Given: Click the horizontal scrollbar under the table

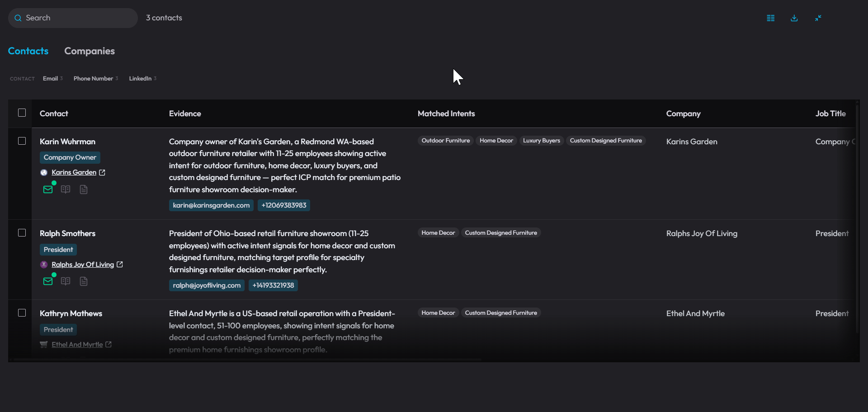Looking at the screenshot, I should (247, 360).
